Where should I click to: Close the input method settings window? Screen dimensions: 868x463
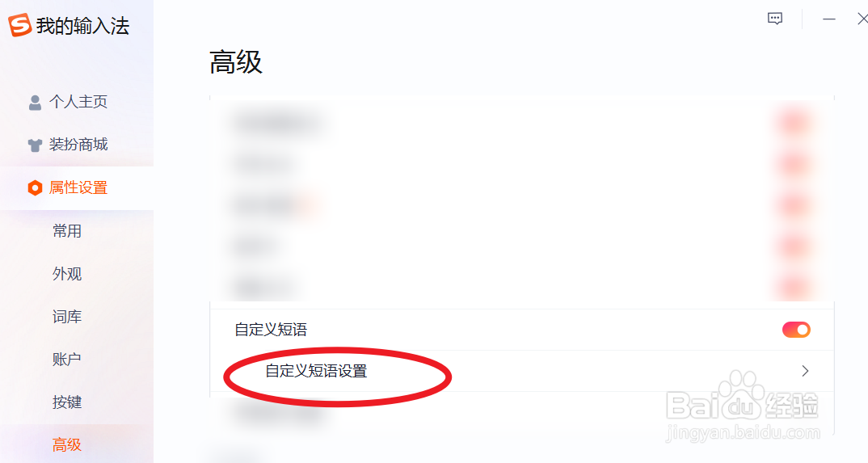pyautogui.click(x=862, y=19)
